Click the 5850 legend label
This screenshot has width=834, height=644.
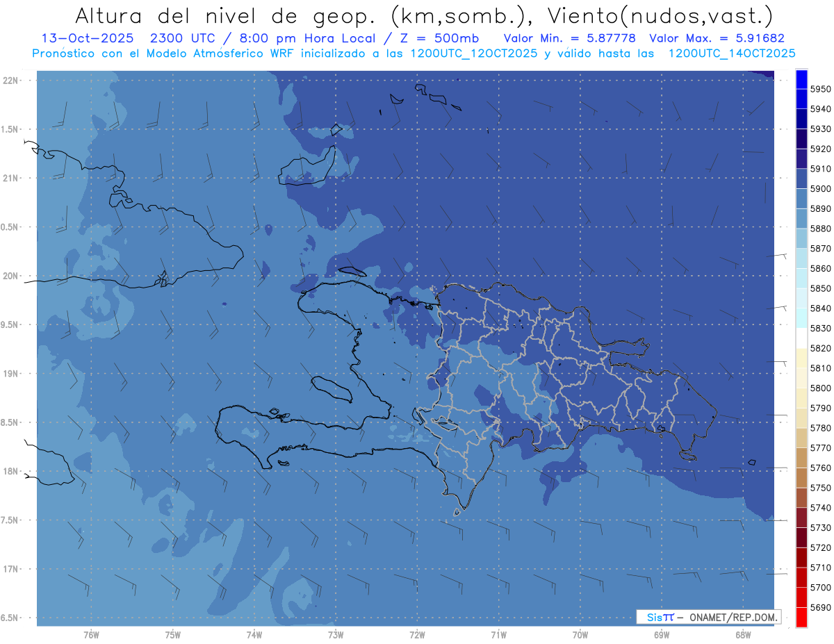820,288
